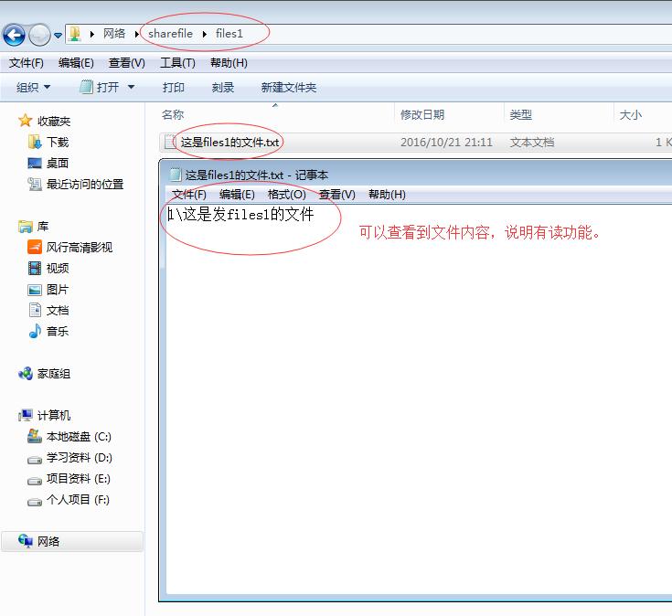Click 收藏夹 star icon in sidebar
Image resolution: width=672 pixels, height=616 pixels.
point(26,121)
